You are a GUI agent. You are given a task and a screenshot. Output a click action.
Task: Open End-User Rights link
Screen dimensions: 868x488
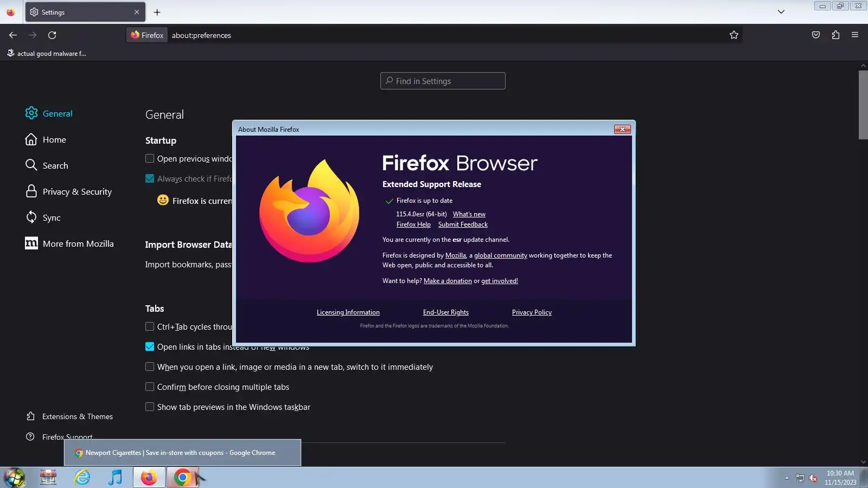coord(446,312)
